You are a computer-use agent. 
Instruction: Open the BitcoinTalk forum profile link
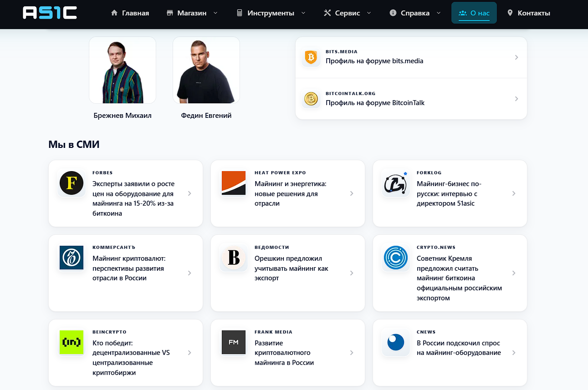[411, 99]
